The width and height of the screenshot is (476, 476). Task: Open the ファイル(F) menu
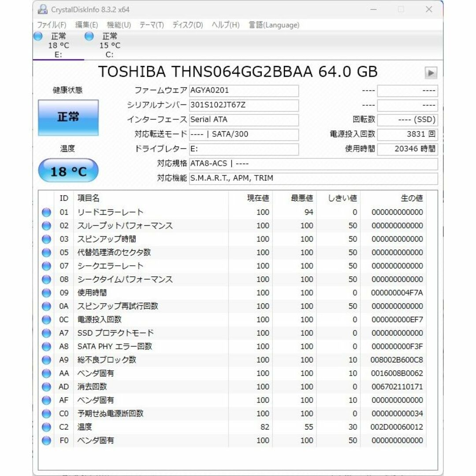pos(51,25)
